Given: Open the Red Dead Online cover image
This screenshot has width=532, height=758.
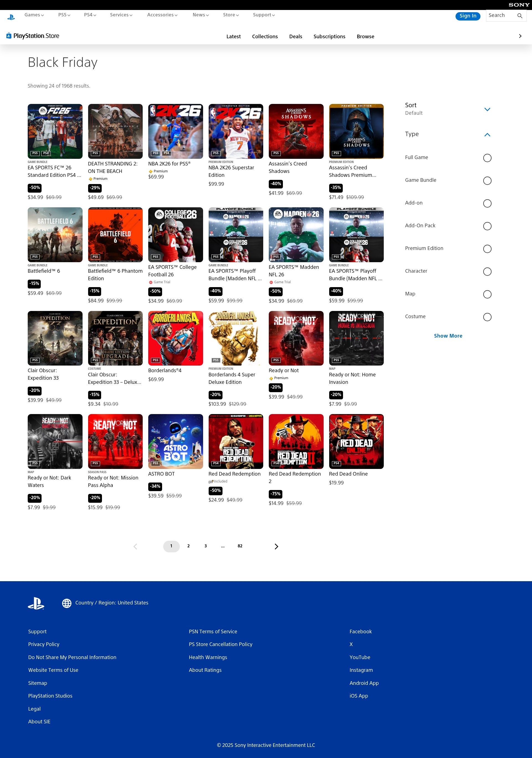Looking at the screenshot, I should [x=356, y=441].
